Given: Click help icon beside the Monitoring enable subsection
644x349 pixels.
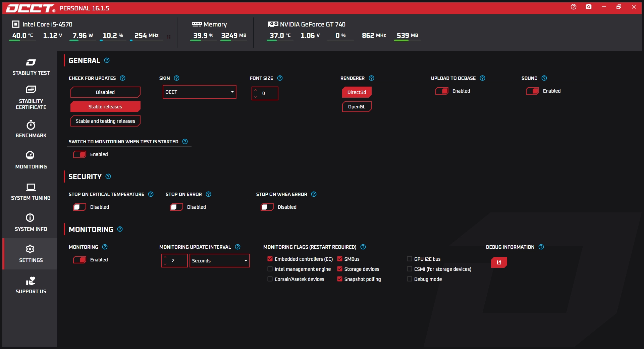Looking at the screenshot, I should pyautogui.click(x=105, y=247).
